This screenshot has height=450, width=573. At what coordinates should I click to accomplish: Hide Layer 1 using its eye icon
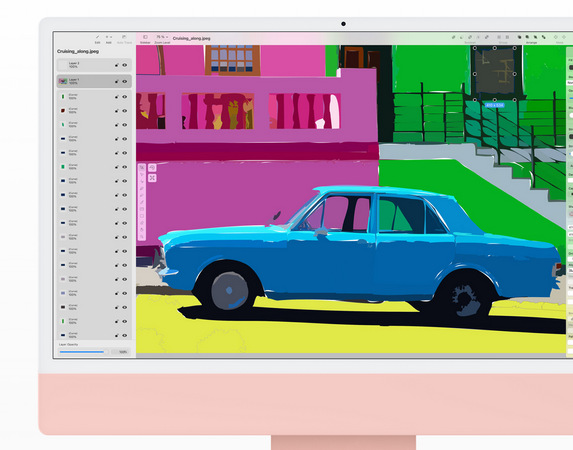[125, 81]
